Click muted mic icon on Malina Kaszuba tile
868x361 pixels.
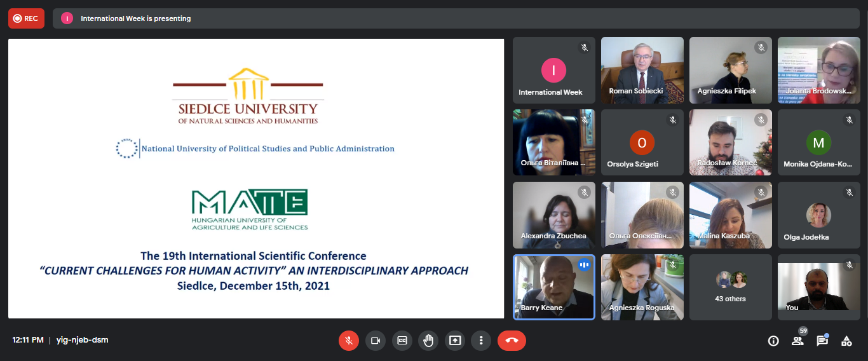point(761,193)
